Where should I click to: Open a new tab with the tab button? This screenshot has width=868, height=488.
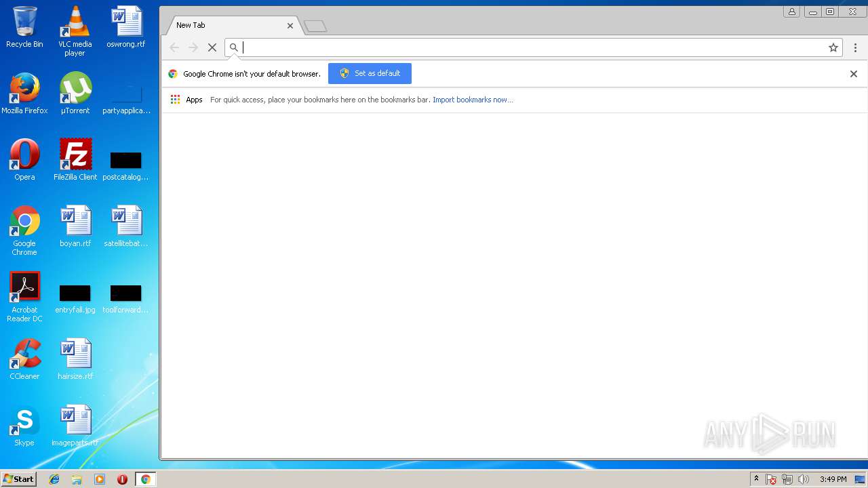coord(315,26)
